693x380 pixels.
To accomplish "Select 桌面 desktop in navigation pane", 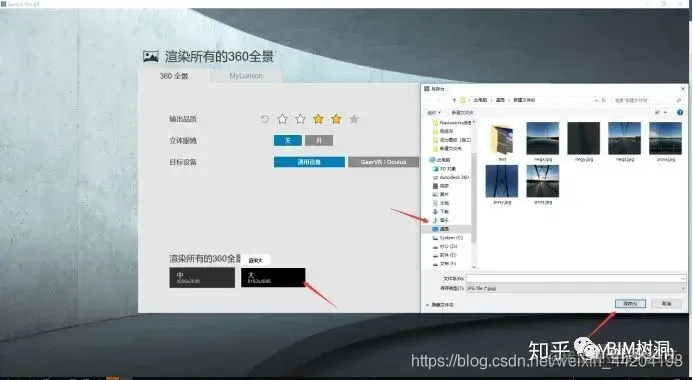I will click(x=446, y=229).
